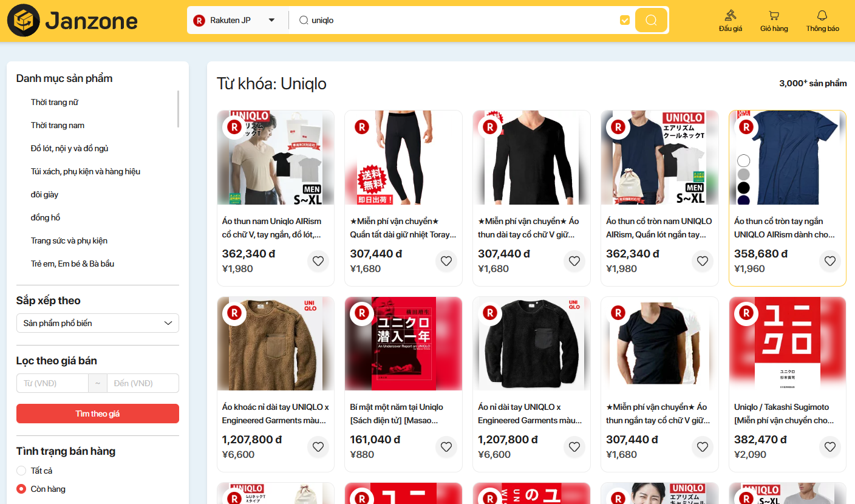Heart the ¥880 Uniqlo e-book
Screen dimensions: 855x504
pyautogui.click(x=446, y=447)
